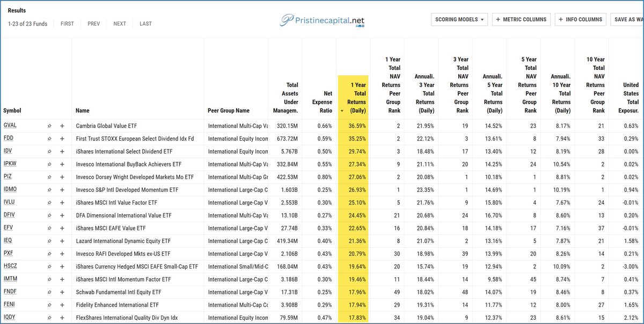Sort by Annualized 3 Year Total Returns header
The image size is (644, 324).
[425, 93]
